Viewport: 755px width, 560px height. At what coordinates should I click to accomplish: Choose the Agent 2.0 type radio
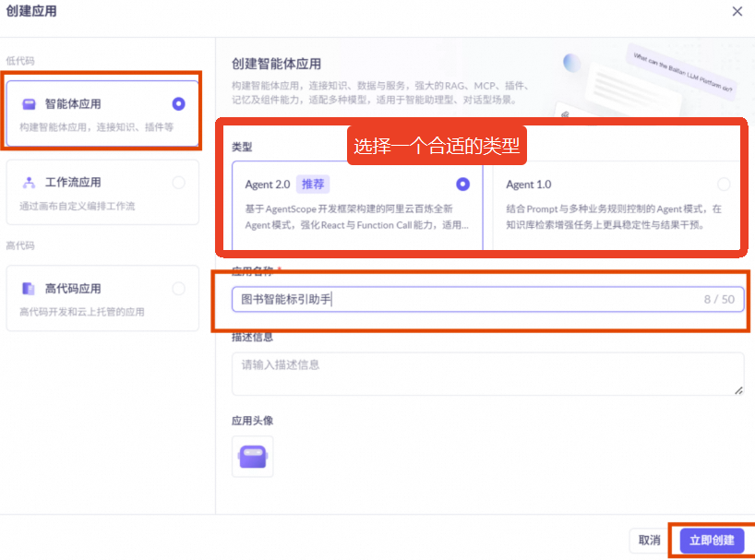point(462,185)
